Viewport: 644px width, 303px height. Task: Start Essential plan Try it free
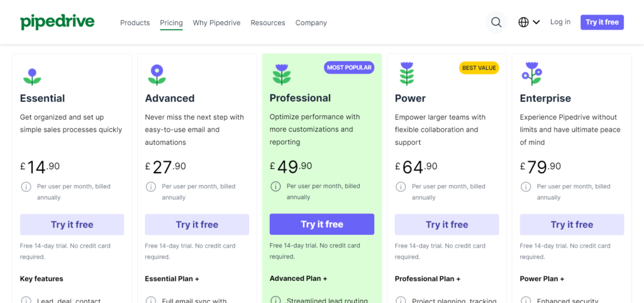click(72, 224)
